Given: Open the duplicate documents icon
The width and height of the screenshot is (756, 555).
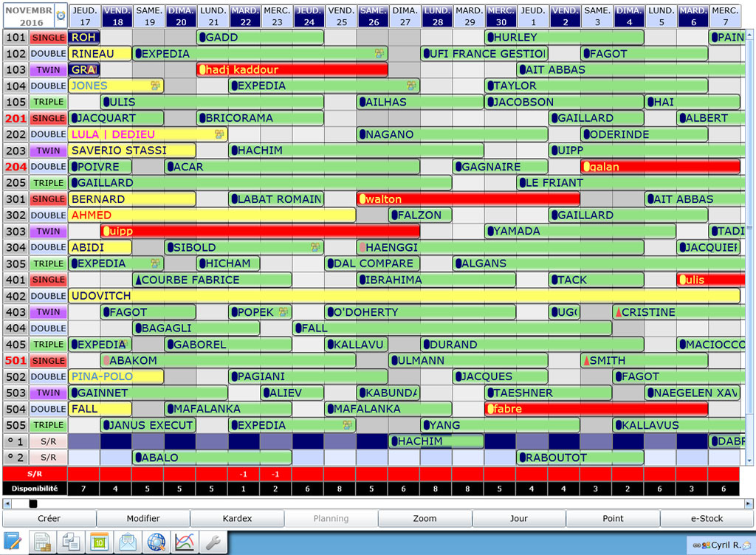Looking at the screenshot, I should click(71, 542).
